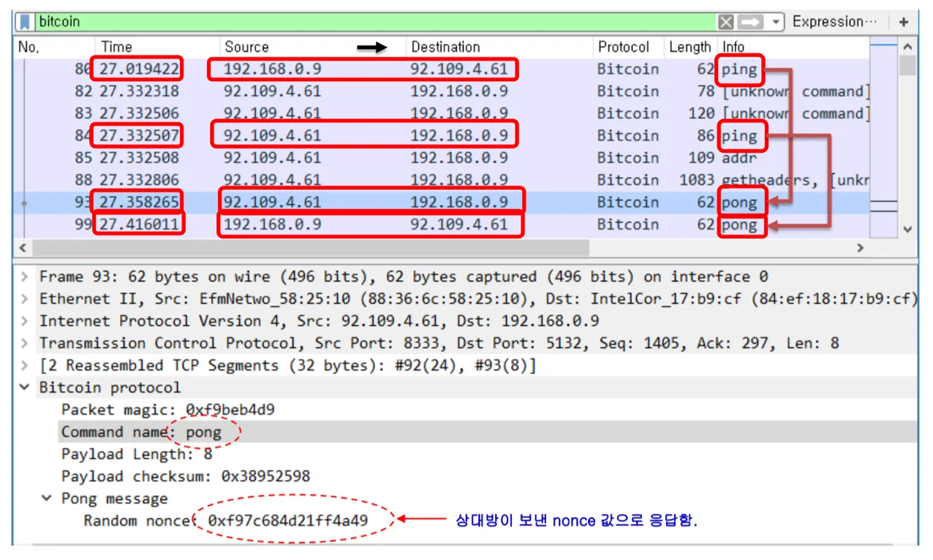Expand the Internet Protocol Version 4 row
Image resolution: width=933 pixels, height=560 pixels.
coord(26,321)
